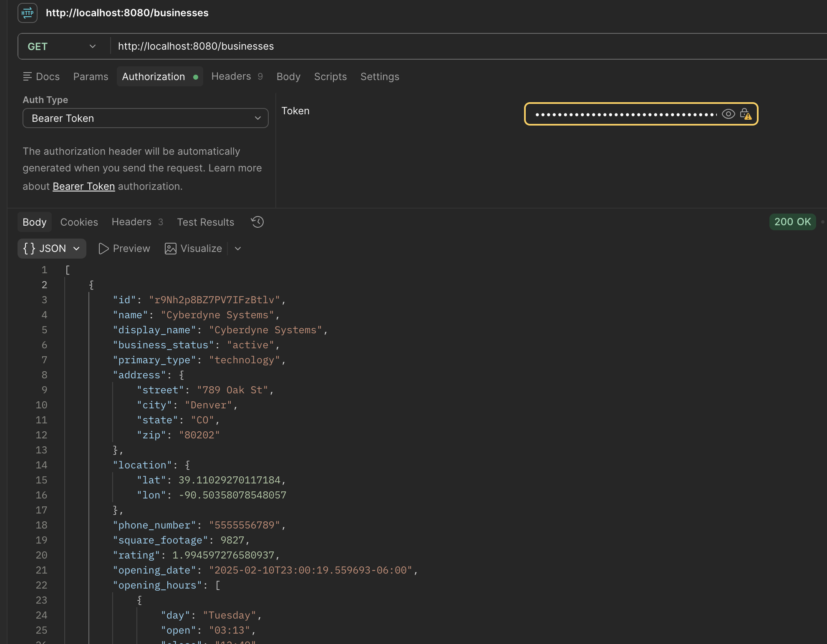Click the open value "03:13"
Viewport: 827px width, 644px height.
(229, 630)
